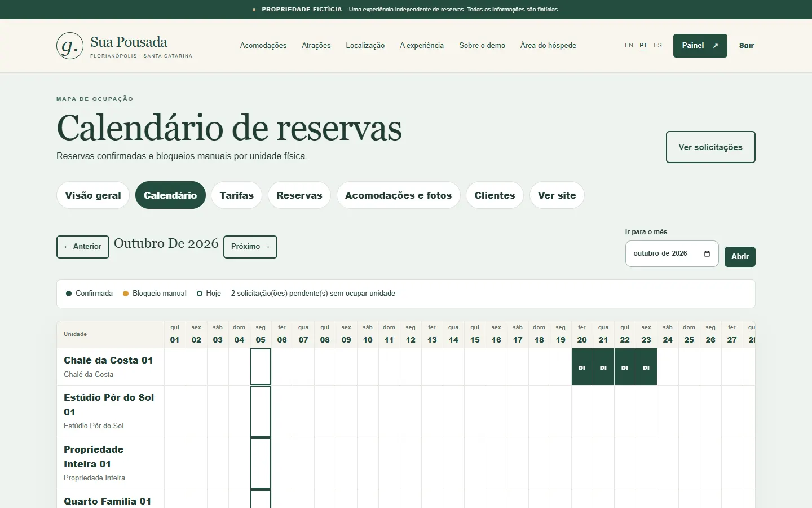The height and width of the screenshot is (508, 812).
Task: Click Estúdio Pôr do Sol 01 unit name
Action: click(109, 405)
